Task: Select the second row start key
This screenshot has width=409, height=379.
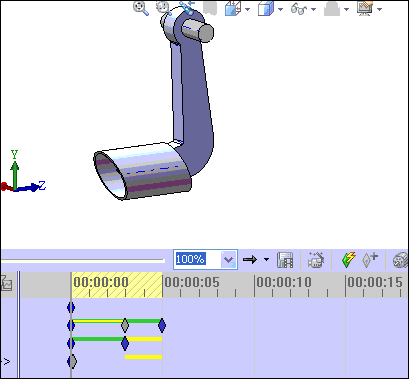Action: point(71,325)
